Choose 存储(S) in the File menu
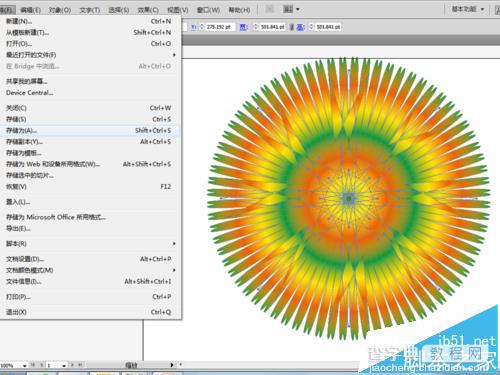The height and width of the screenshot is (375, 500). pyautogui.click(x=90, y=119)
